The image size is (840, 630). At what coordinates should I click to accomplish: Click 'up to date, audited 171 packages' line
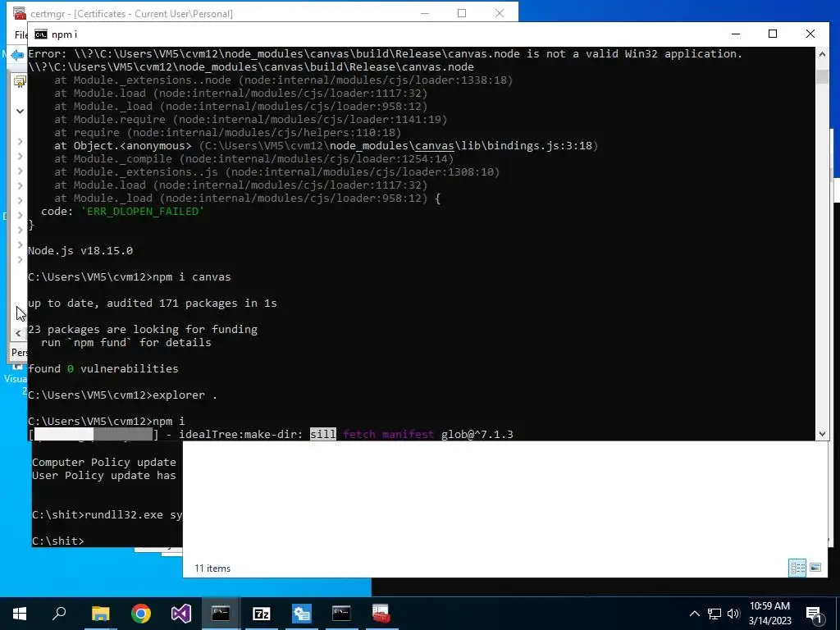(152, 304)
